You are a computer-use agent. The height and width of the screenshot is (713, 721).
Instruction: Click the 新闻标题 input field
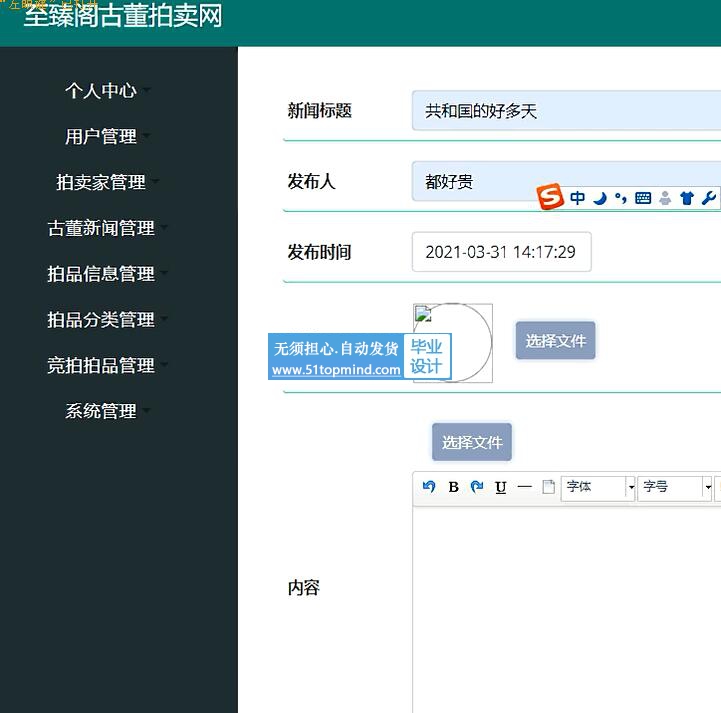coord(566,111)
